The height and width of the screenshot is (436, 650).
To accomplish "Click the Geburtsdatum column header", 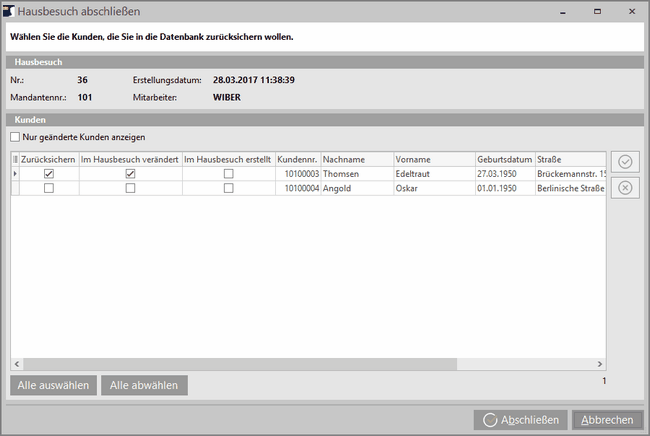I will click(503, 159).
